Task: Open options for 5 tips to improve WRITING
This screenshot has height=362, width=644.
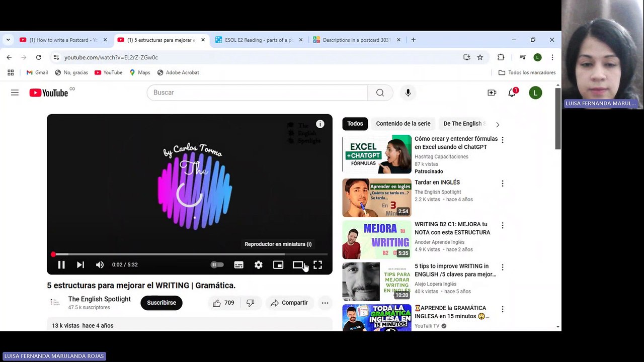Action: click(x=502, y=267)
